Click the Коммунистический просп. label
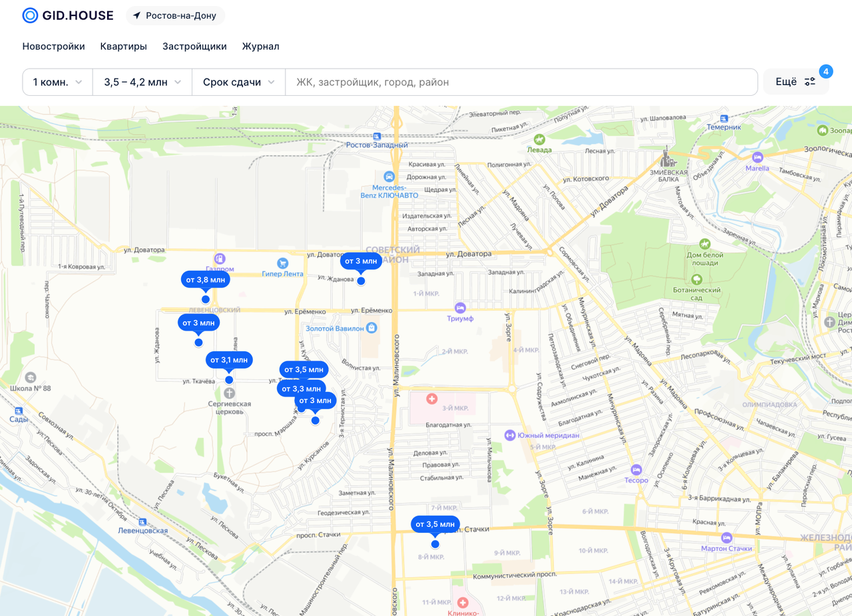This screenshot has width=852, height=616. (x=514, y=574)
